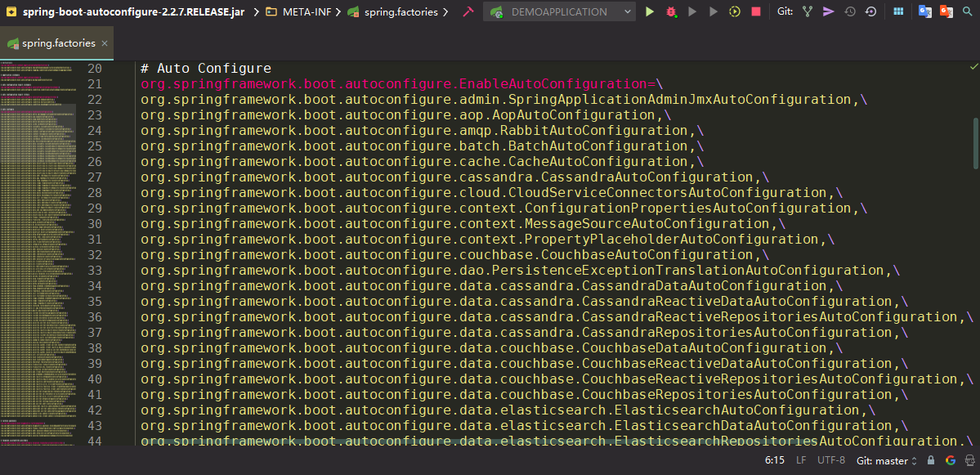This screenshot has width=980, height=475.
Task: Click the vertical editor scrollbar thumb
Action: [x=976, y=142]
